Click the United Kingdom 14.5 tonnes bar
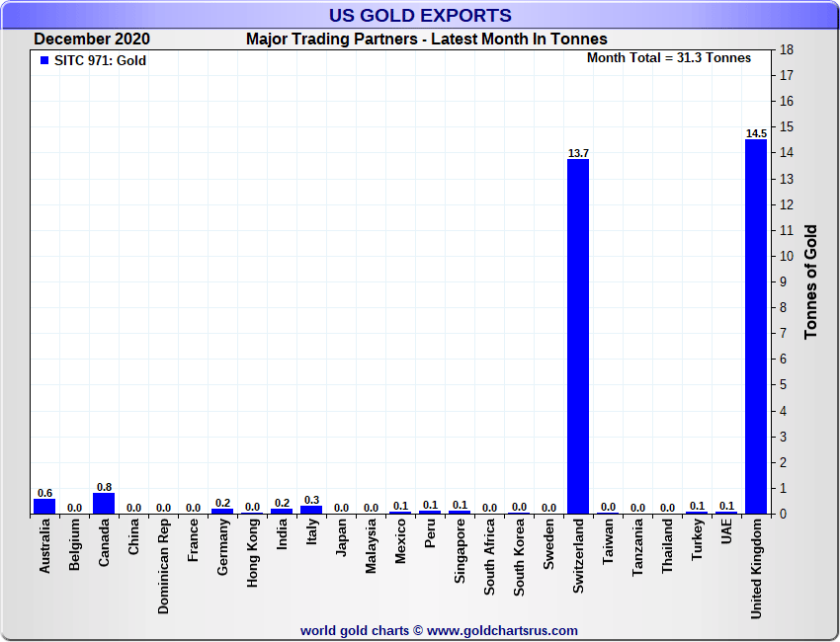This screenshot has height=642, width=840. [756, 326]
